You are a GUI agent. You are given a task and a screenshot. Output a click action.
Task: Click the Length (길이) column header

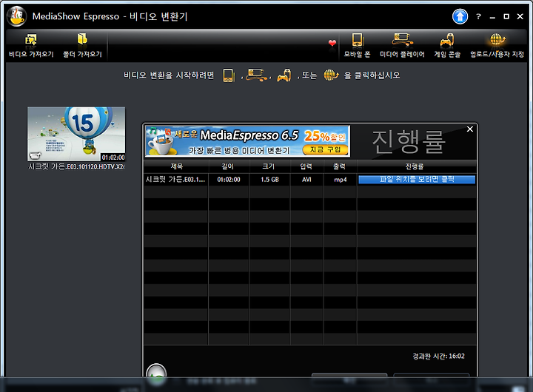229,166
